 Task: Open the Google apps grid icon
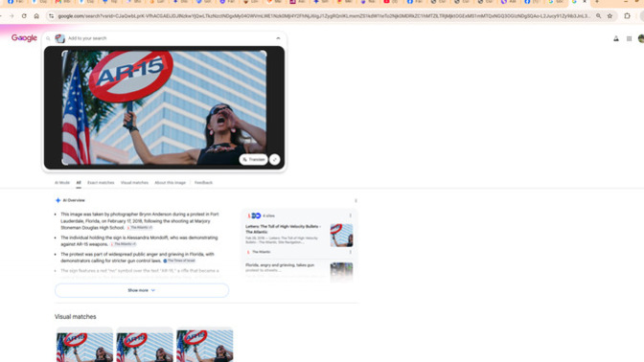click(x=629, y=38)
